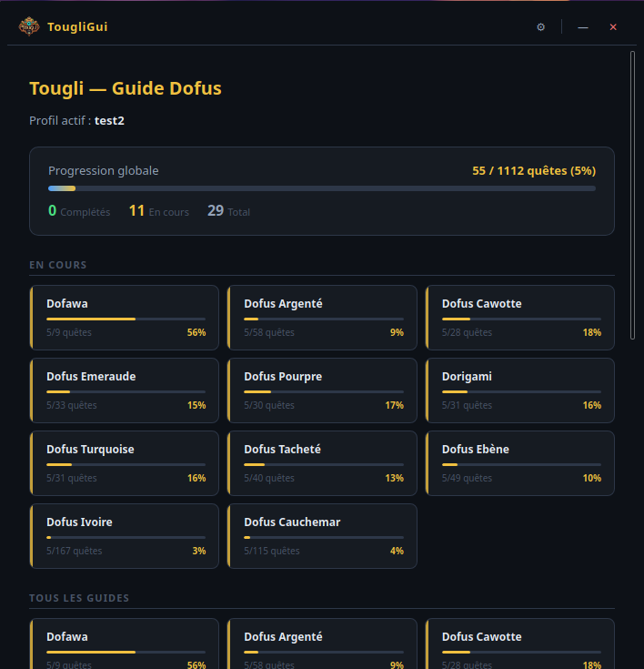
Task: Click the "Progression globale" label
Action: (103, 171)
